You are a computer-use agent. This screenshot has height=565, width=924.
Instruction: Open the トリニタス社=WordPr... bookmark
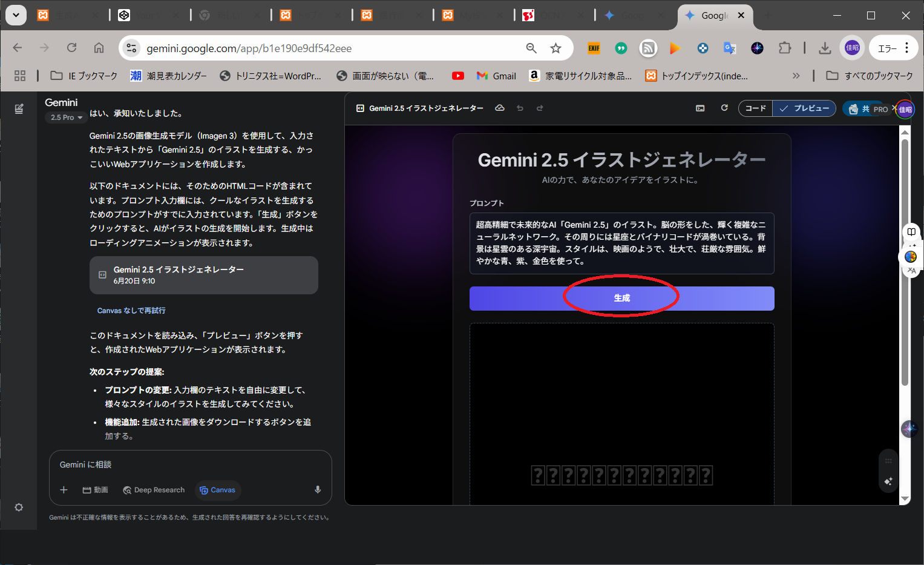(270, 76)
